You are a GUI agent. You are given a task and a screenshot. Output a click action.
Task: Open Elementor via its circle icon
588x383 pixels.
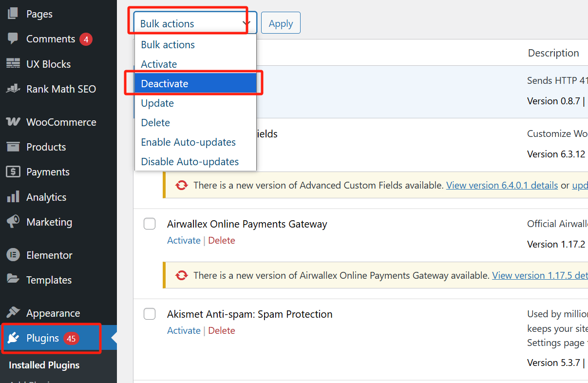(13, 255)
